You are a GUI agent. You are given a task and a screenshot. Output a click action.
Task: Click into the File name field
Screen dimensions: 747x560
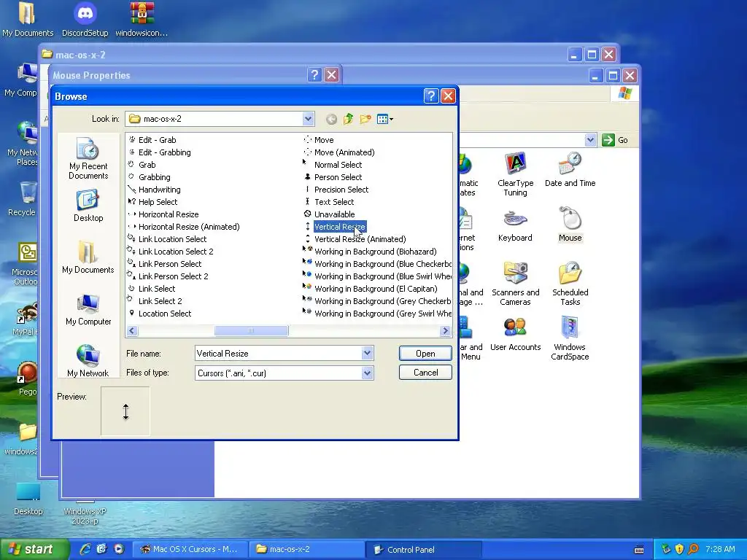coord(278,354)
